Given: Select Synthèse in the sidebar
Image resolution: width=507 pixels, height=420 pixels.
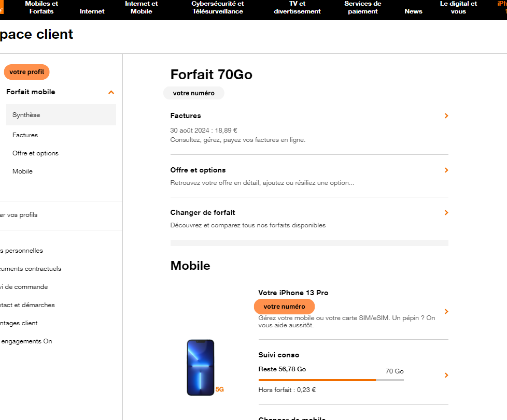Looking at the screenshot, I should click(26, 115).
